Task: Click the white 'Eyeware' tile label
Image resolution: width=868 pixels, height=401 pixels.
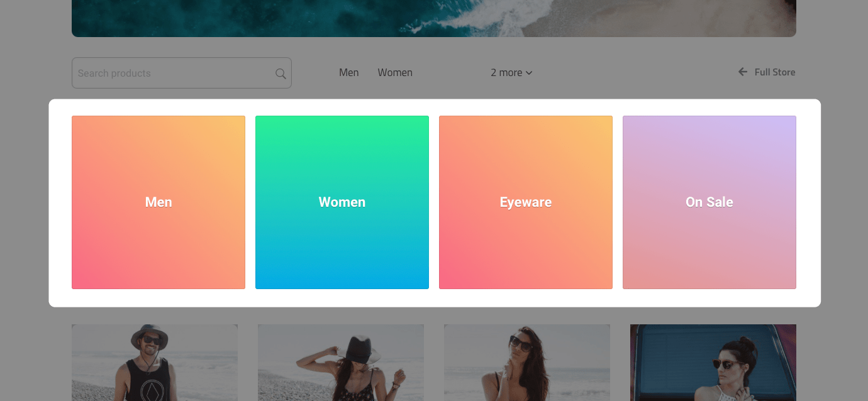Action: pos(526,202)
